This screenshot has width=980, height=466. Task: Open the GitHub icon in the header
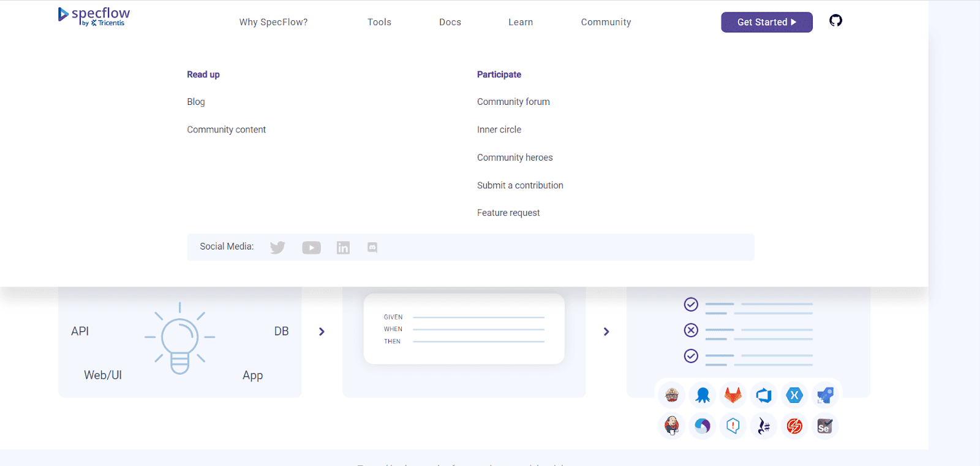click(835, 21)
